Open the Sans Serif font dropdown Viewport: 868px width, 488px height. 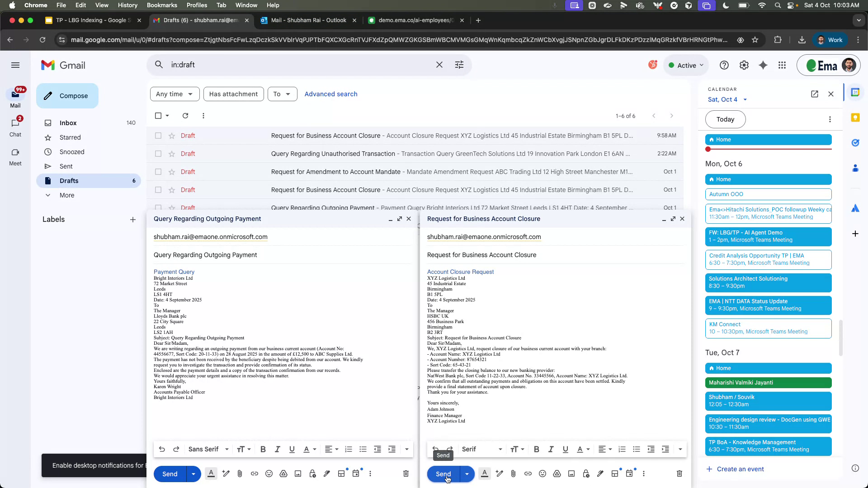click(x=209, y=449)
